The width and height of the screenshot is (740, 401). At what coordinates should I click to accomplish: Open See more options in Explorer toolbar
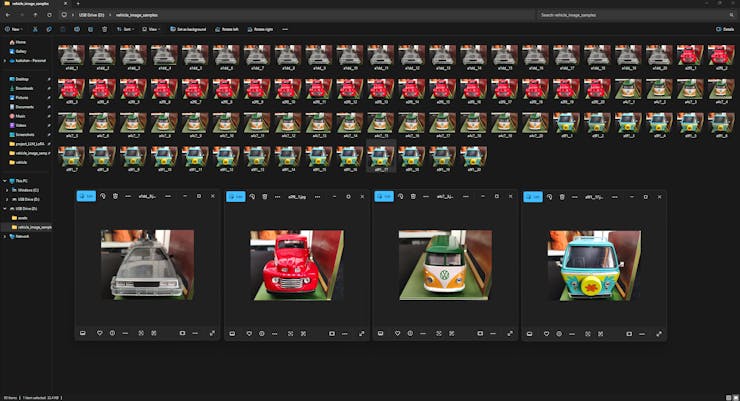(x=285, y=29)
